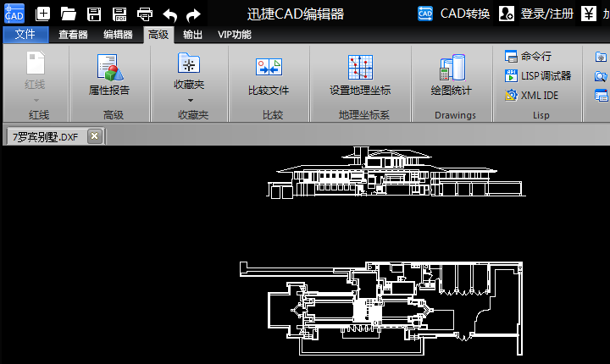
Task: Open 绘图统计 drawing statistics
Action: click(x=452, y=75)
